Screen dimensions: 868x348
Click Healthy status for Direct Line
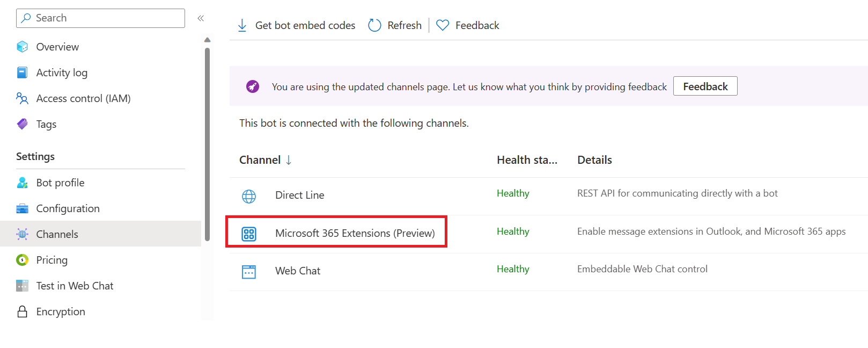pyautogui.click(x=513, y=193)
